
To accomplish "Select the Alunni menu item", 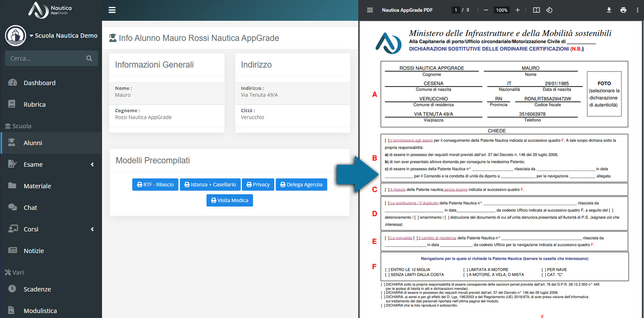I will coord(51,143).
